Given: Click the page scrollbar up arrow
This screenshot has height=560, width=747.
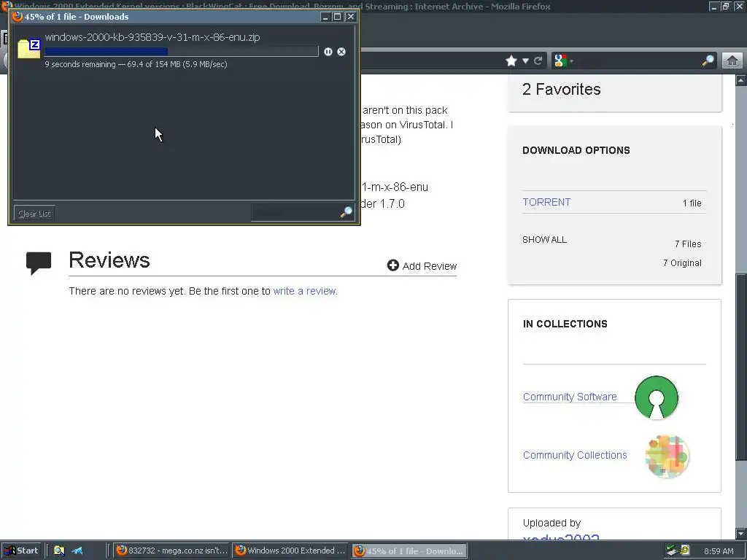Looking at the screenshot, I should point(740,80).
